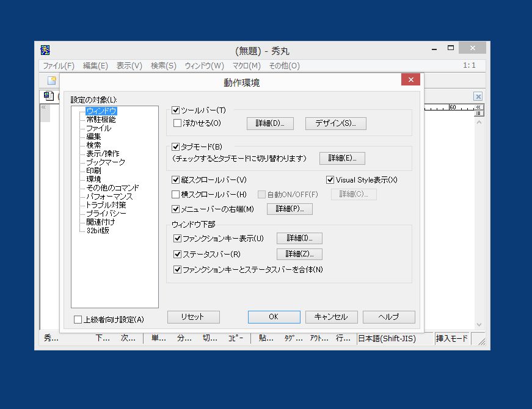
Task: Uncheck メニューバーの右端(M)
Action: click(175, 209)
